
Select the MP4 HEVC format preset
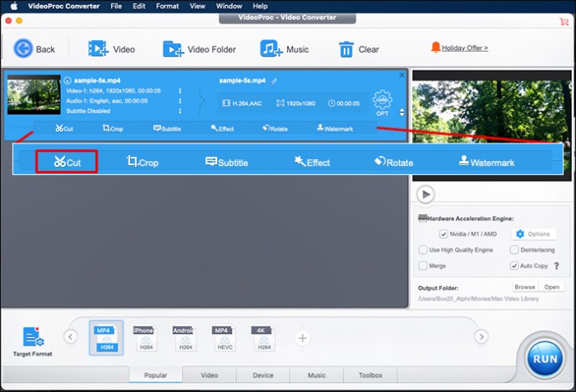coord(222,337)
